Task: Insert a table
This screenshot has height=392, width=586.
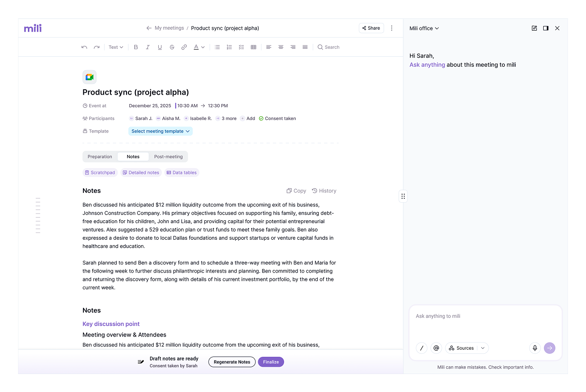Action: click(x=253, y=47)
